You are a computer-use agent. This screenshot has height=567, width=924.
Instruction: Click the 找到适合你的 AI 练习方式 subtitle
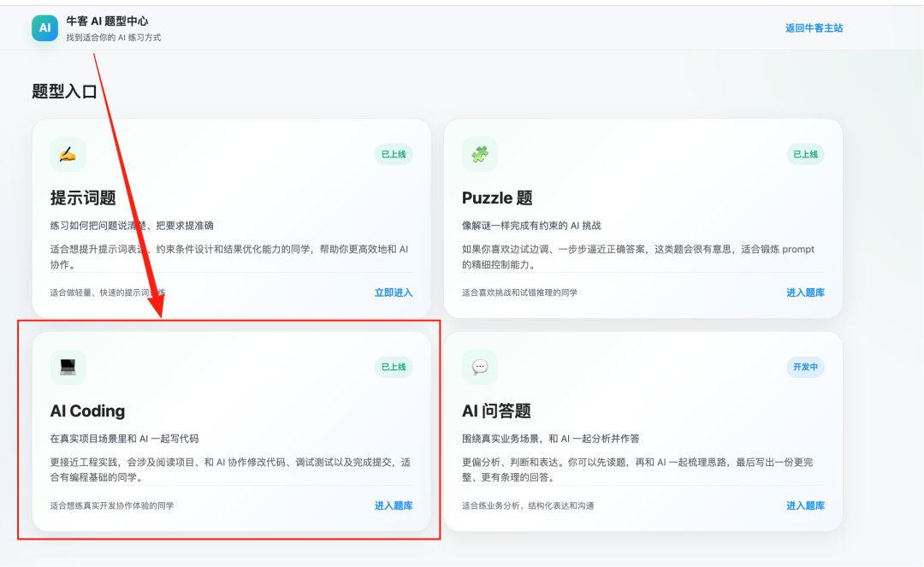tap(113, 37)
